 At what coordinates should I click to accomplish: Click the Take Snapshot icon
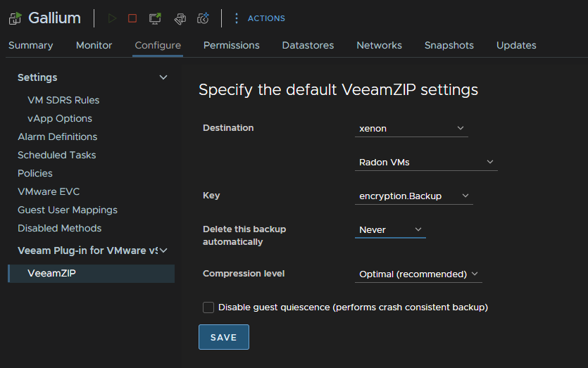tap(203, 18)
